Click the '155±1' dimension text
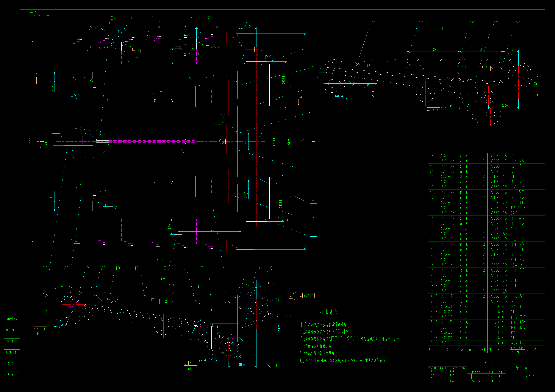This screenshot has height=392, width=555. (x=535, y=86)
